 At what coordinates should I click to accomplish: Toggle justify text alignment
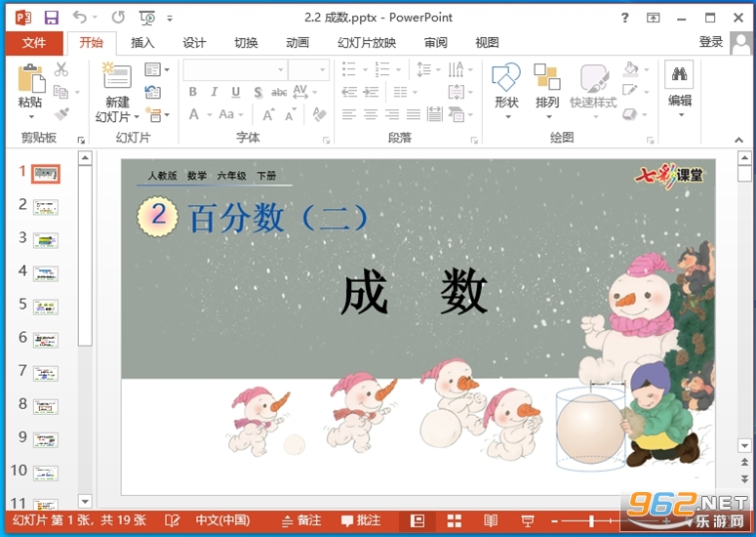(x=414, y=114)
